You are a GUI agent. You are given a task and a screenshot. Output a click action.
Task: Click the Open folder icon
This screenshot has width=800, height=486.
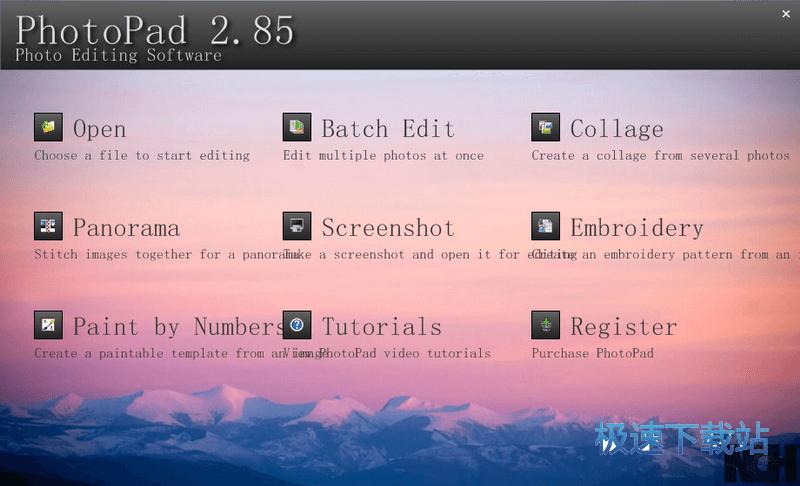tap(47, 127)
